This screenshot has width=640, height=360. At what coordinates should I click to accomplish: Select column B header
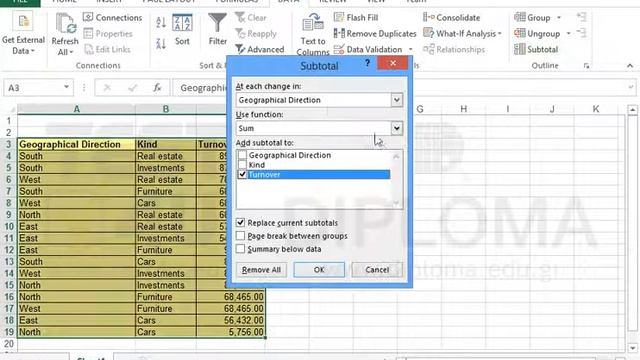click(x=166, y=109)
